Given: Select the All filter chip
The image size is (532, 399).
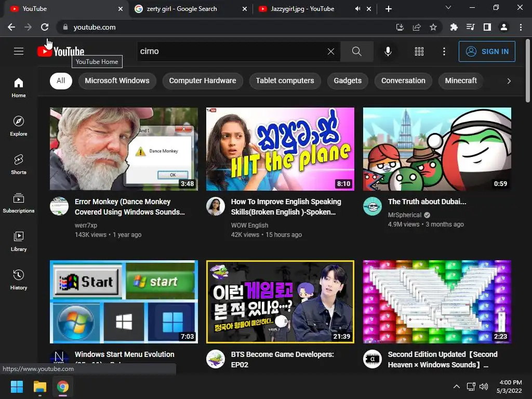Looking at the screenshot, I should [61, 81].
